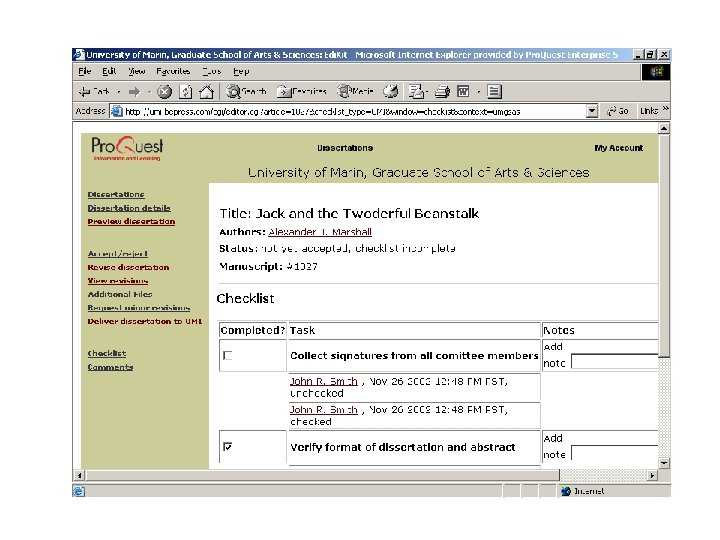Open the Comments sidebar link
This screenshot has height=540, width=720.
coord(110,367)
